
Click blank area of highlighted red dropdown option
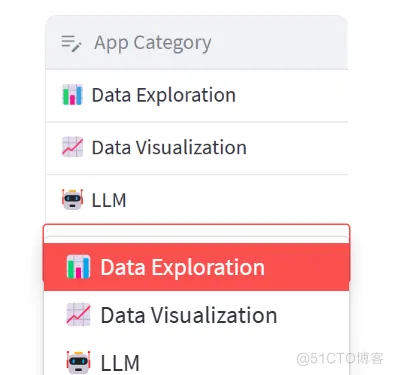307,267
